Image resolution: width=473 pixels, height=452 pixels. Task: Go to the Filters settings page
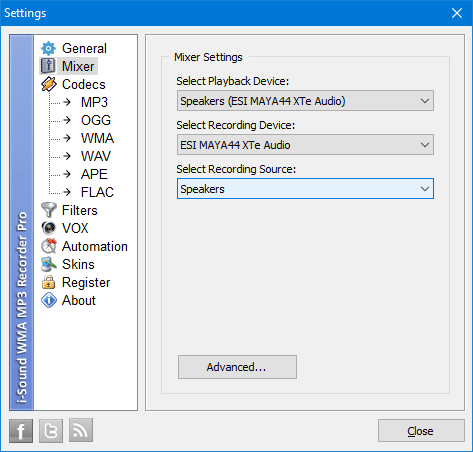(80, 210)
